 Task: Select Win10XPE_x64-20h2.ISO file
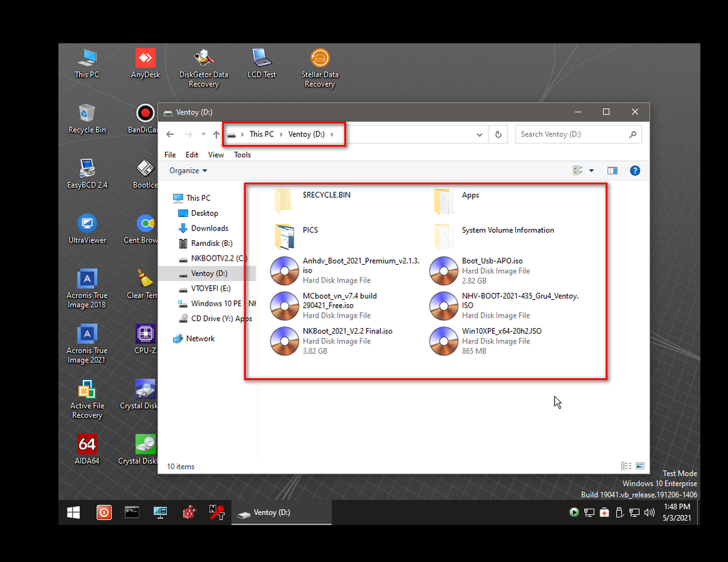486,341
